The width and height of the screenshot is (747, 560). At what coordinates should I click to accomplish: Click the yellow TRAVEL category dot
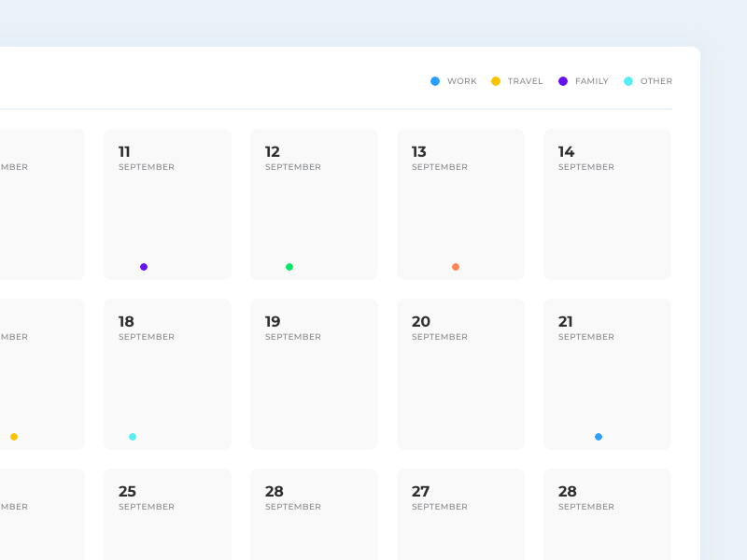[496, 81]
